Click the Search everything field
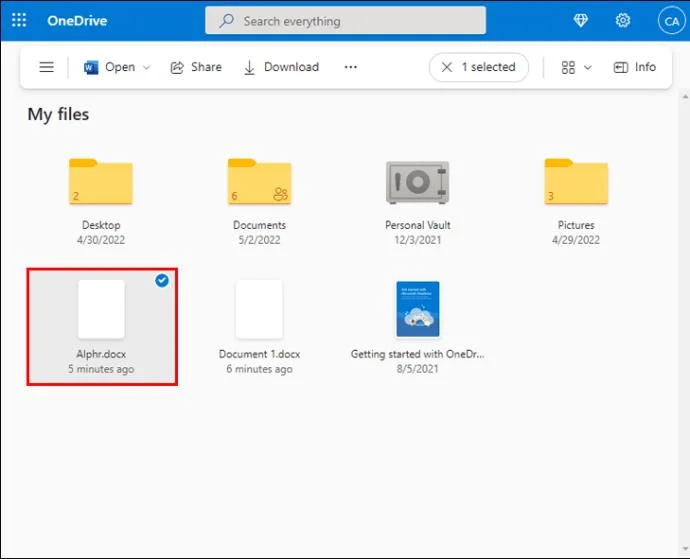This screenshot has width=690, height=559. pyautogui.click(x=345, y=20)
